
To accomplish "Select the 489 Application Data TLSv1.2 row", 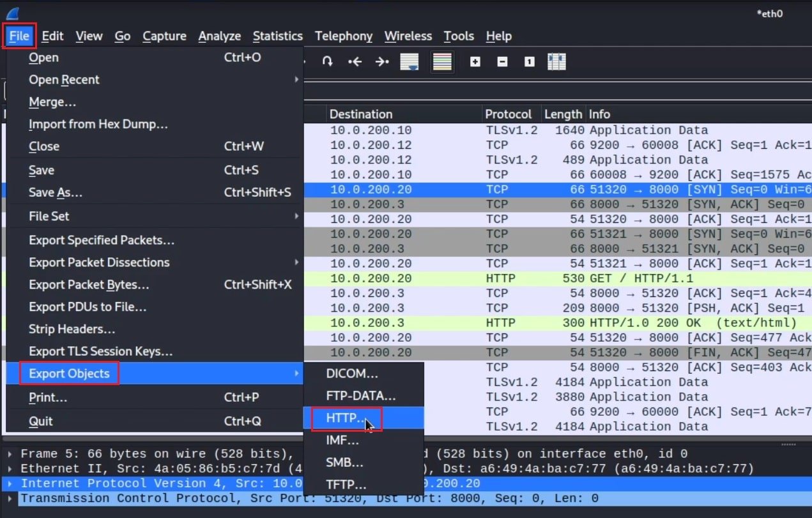I will (558, 160).
